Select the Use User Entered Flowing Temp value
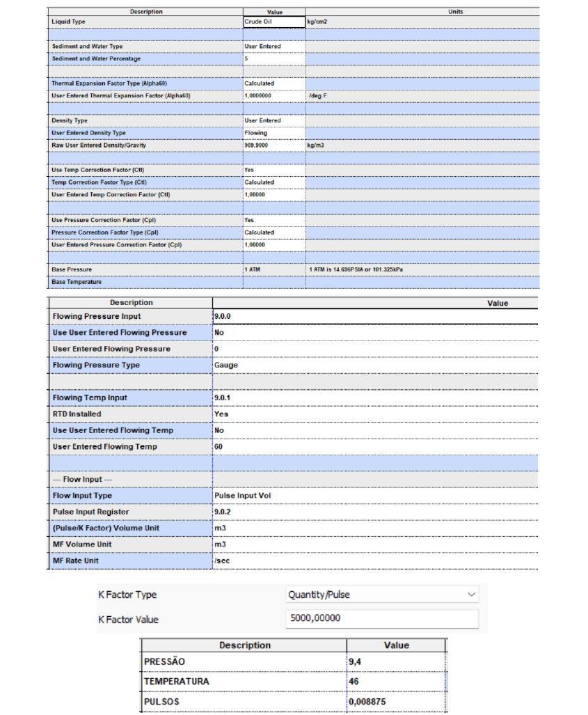588x715 pixels. [375, 430]
